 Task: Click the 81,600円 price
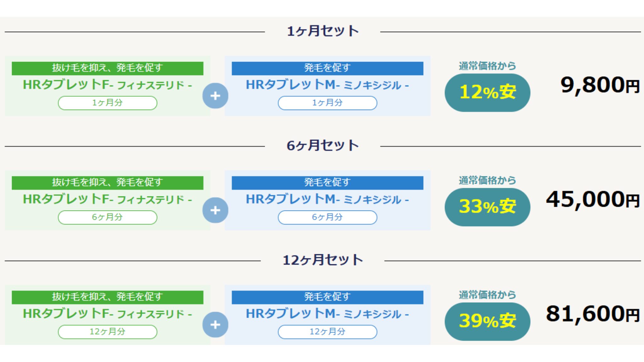(x=593, y=314)
